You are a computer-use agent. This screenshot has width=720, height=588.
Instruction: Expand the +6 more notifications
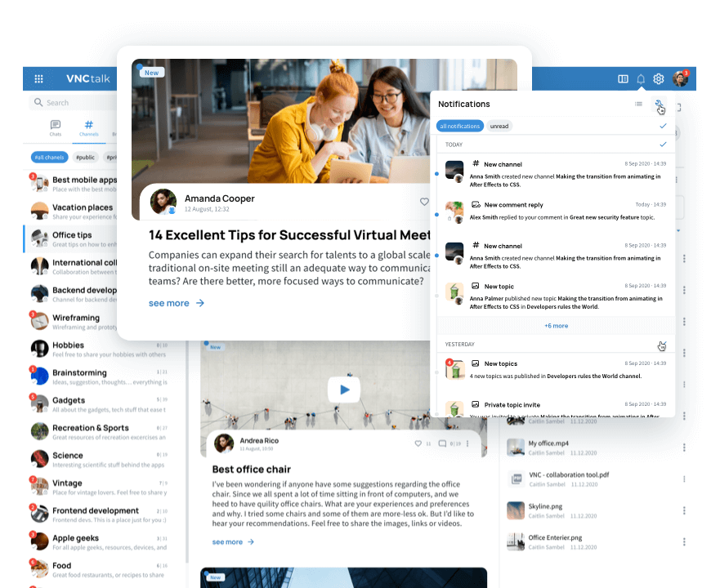(556, 326)
